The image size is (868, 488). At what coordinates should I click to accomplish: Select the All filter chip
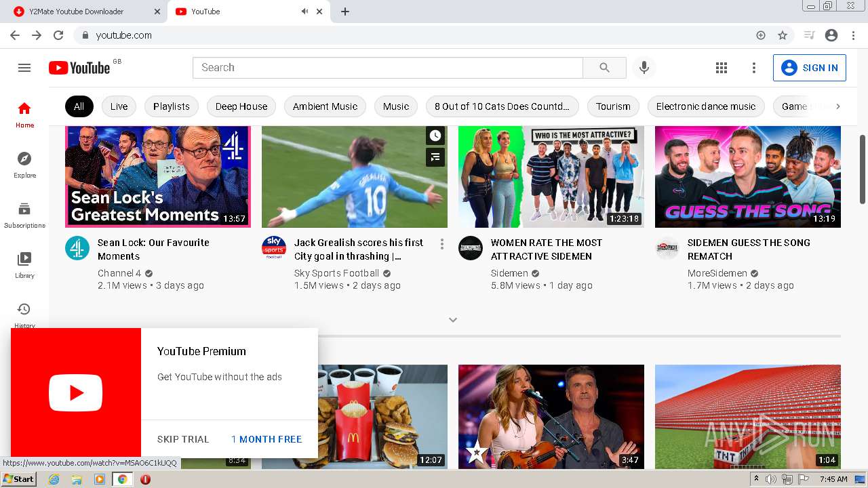tap(79, 106)
